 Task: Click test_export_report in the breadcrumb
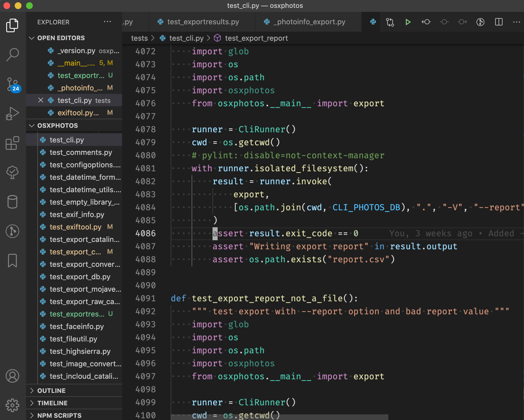tap(256, 38)
